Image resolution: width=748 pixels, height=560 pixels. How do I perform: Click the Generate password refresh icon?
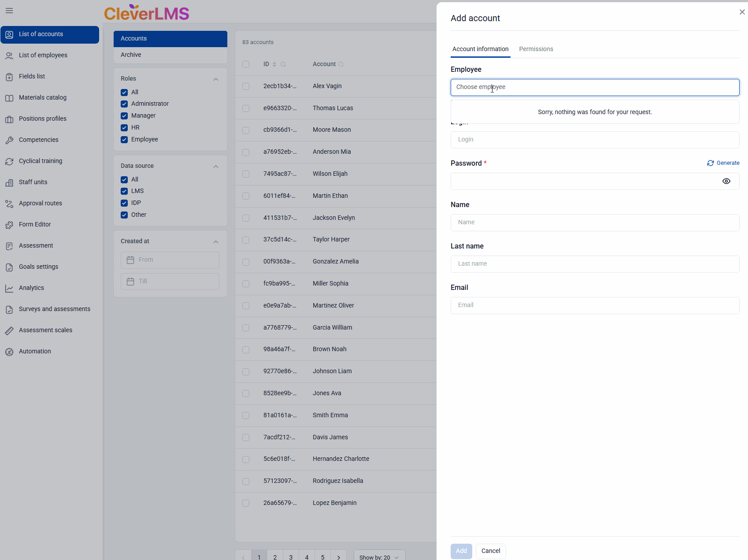pyautogui.click(x=710, y=163)
